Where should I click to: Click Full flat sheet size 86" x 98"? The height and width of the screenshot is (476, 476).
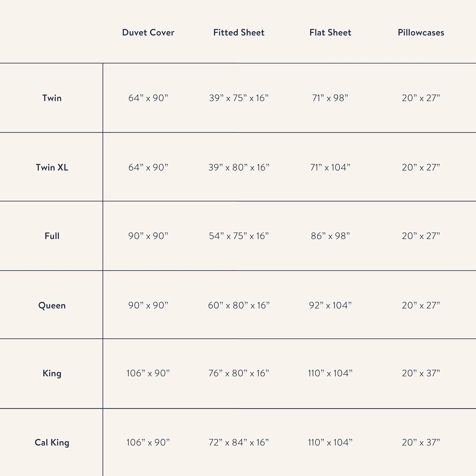tap(330, 236)
